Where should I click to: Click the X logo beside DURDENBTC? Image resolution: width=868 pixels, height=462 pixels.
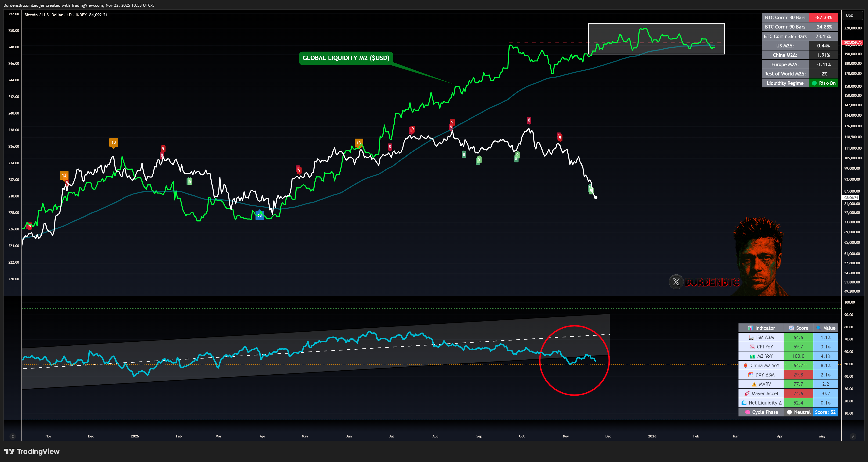(x=676, y=282)
